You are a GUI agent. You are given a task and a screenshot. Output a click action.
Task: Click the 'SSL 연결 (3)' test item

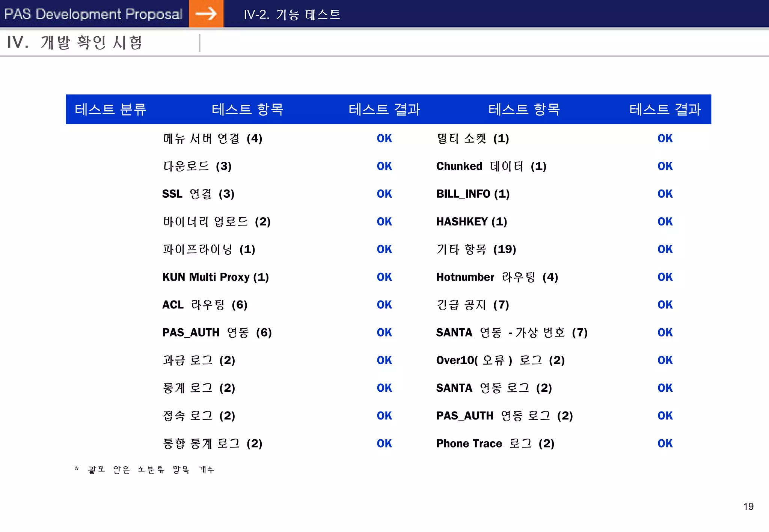click(x=198, y=194)
